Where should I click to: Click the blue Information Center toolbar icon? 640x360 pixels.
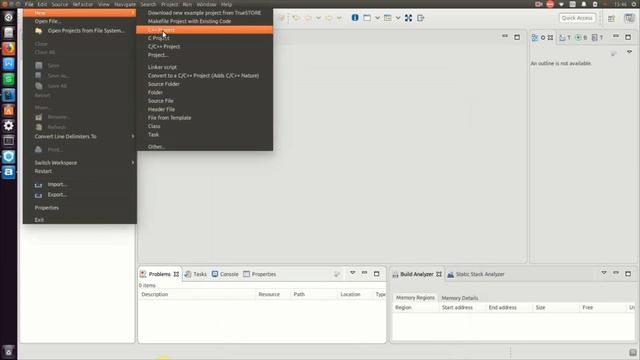355,18
